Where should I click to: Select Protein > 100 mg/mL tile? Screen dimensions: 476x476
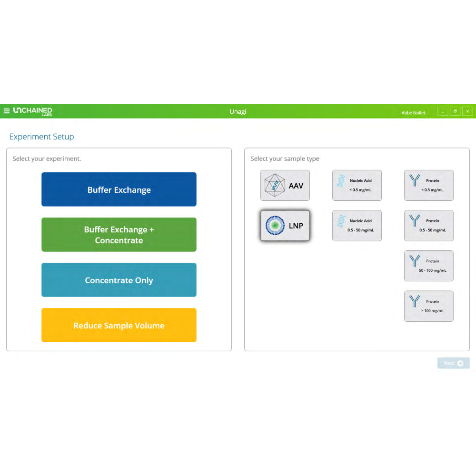point(429,306)
